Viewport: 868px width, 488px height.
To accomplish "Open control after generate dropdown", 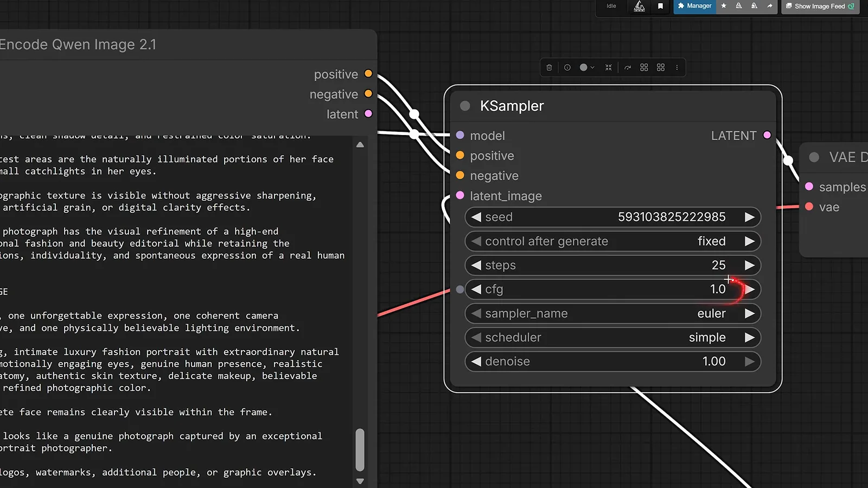I will click(x=613, y=241).
